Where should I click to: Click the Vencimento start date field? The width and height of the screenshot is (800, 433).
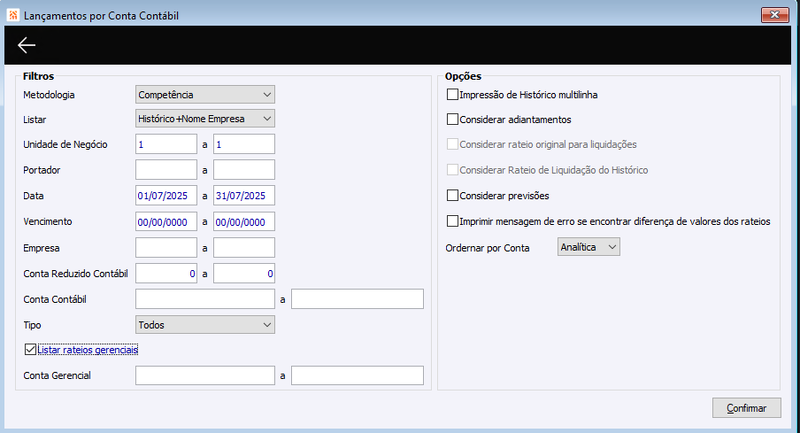pyautogui.click(x=166, y=222)
